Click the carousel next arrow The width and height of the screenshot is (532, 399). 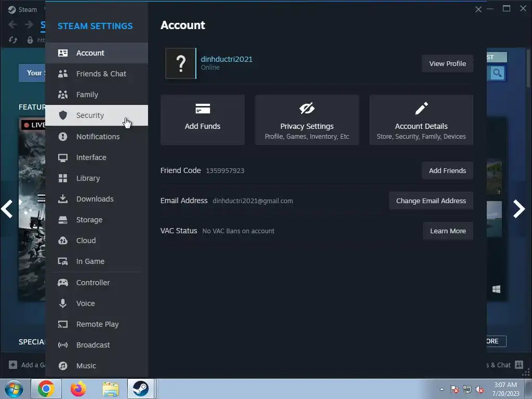[x=519, y=209]
